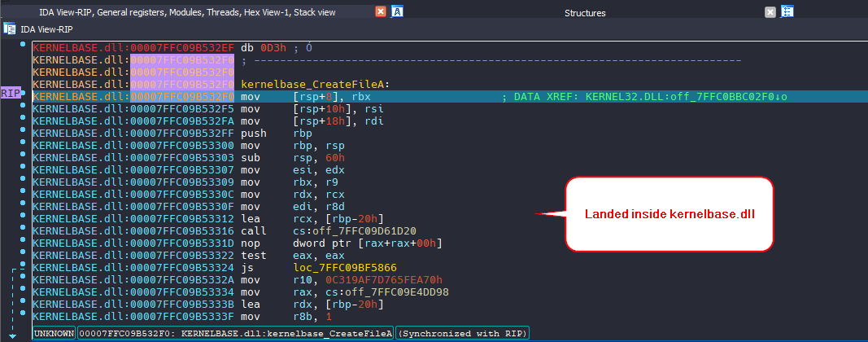Viewport: 868px width, 342px height.
Task: Click the separator comment line at 00007FFC09B532F0
Action: (491, 60)
